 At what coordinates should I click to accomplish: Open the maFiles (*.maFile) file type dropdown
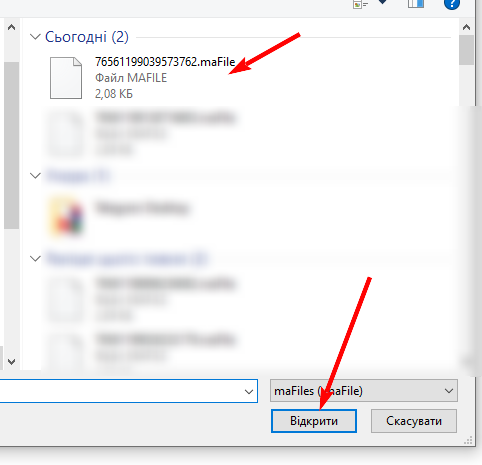(x=364, y=391)
